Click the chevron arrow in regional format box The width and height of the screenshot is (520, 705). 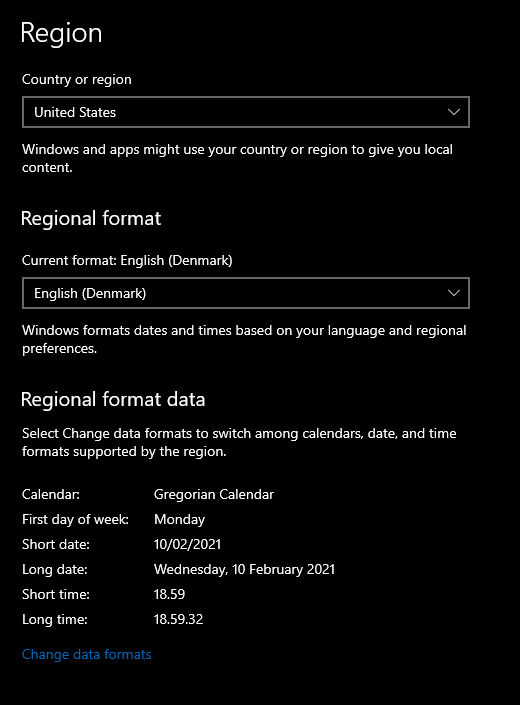click(x=454, y=293)
